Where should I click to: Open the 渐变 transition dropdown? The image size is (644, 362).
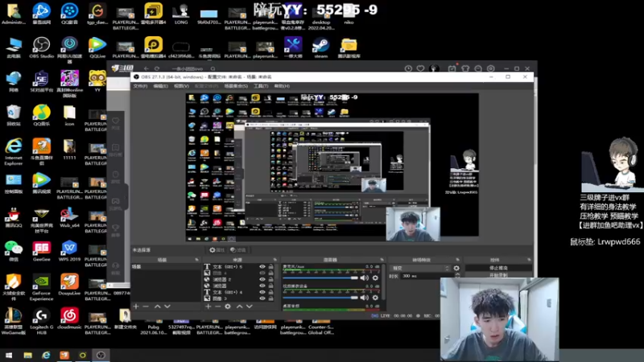(x=419, y=268)
